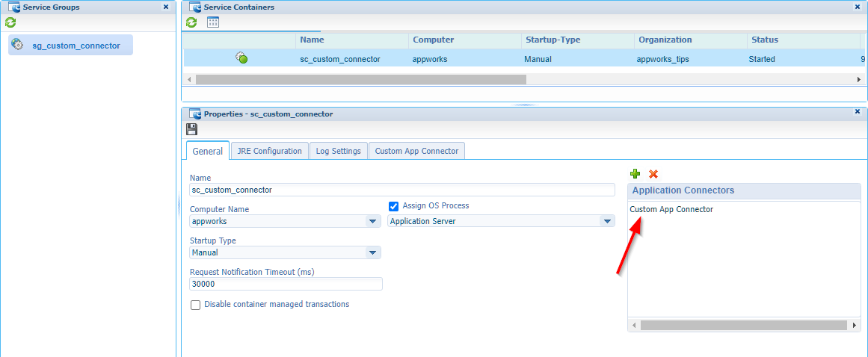Refresh the Service Containers list
The image size is (868, 357).
coord(191,22)
